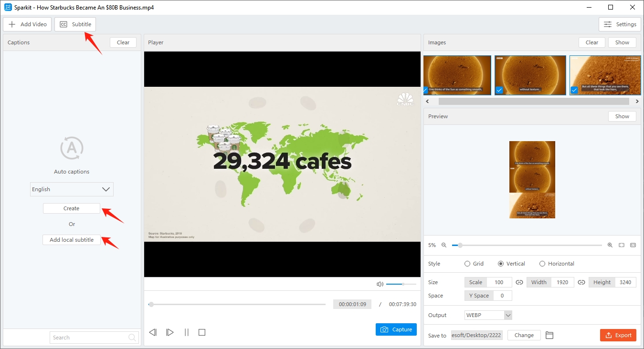
Task: Select the middle sun image thumbnail
Action: [530, 75]
